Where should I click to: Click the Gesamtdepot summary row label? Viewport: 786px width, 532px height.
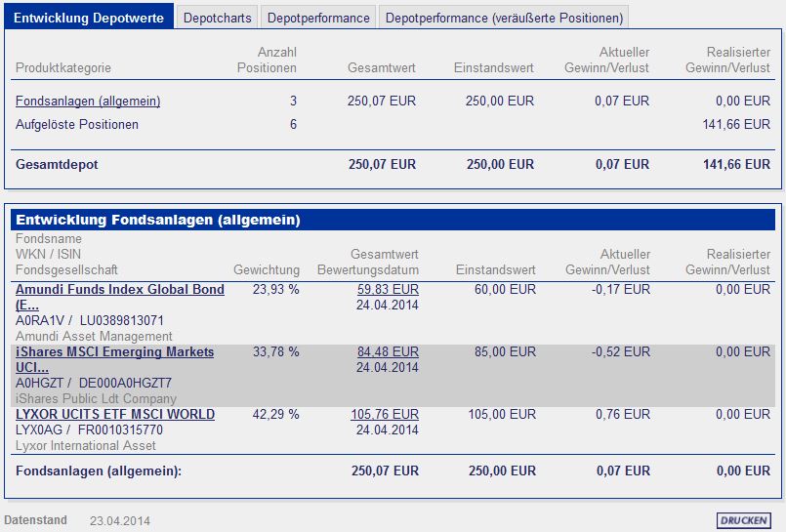click(x=57, y=165)
